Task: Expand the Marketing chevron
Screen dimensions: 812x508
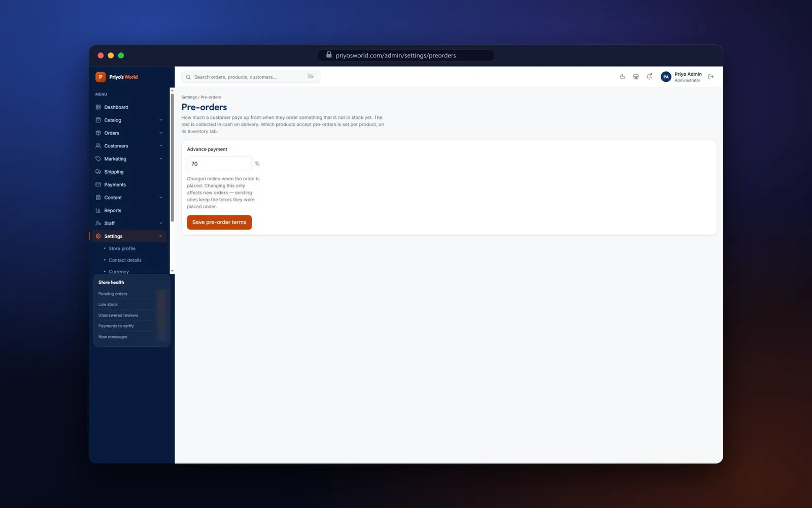Action: tap(161, 158)
